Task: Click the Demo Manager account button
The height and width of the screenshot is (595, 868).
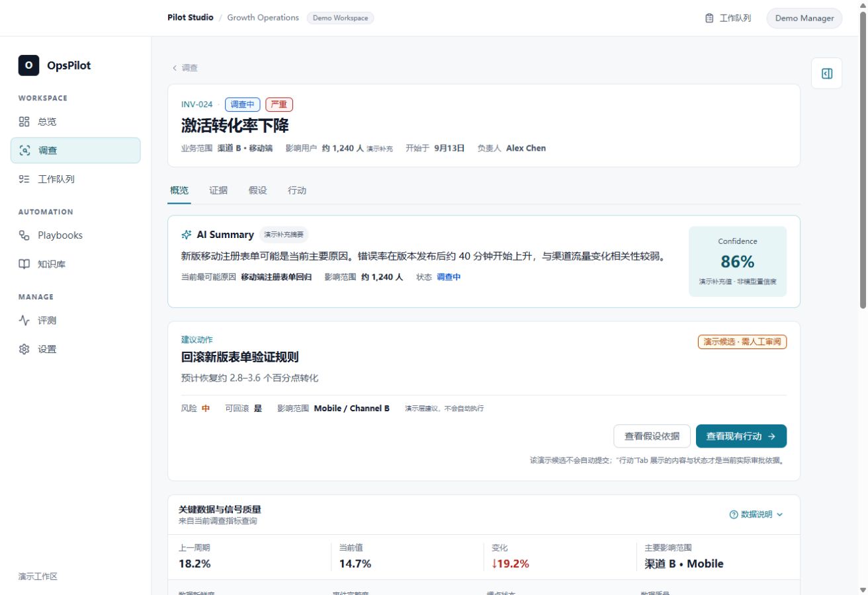Action: click(804, 19)
